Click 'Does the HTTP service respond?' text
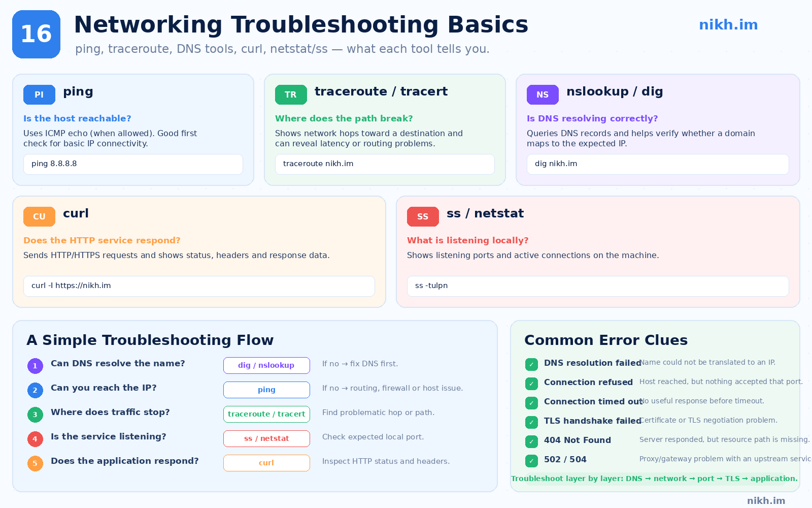Image resolution: width=812 pixels, height=508 pixels. pyautogui.click(x=102, y=240)
